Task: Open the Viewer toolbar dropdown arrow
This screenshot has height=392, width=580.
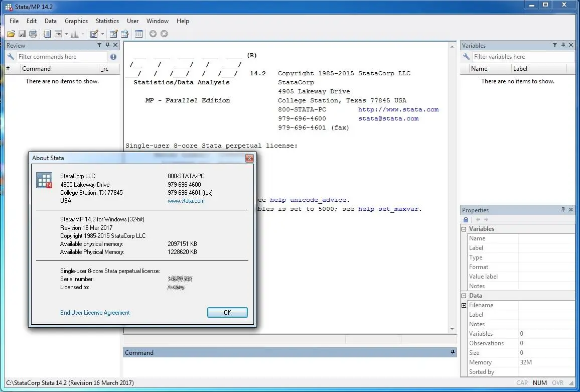Action: click(x=67, y=34)
